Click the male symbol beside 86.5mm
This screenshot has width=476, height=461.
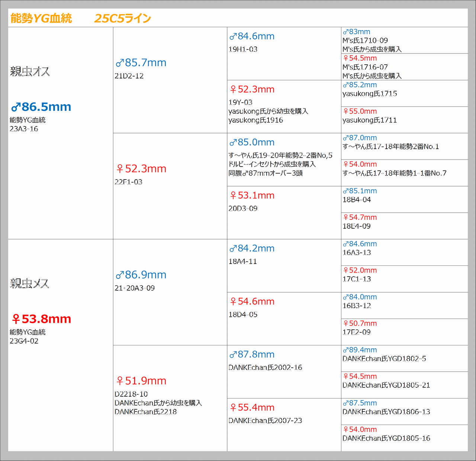[16, 107]
